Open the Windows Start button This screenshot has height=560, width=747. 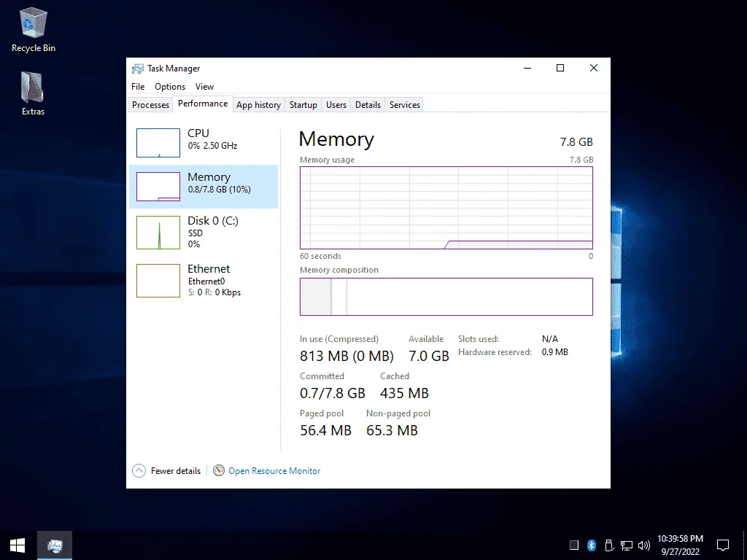pos(18,545)
